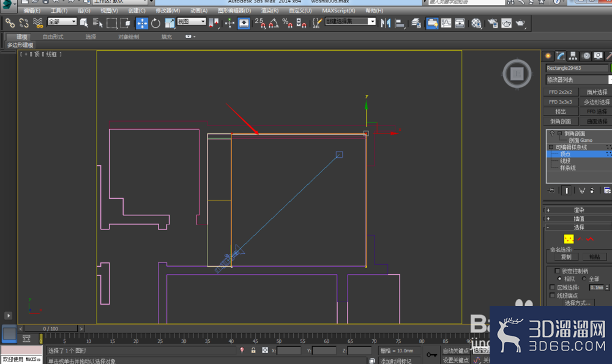Open the Display panel icon
Viewport: 612px width, 364px height.
[598, 56]
